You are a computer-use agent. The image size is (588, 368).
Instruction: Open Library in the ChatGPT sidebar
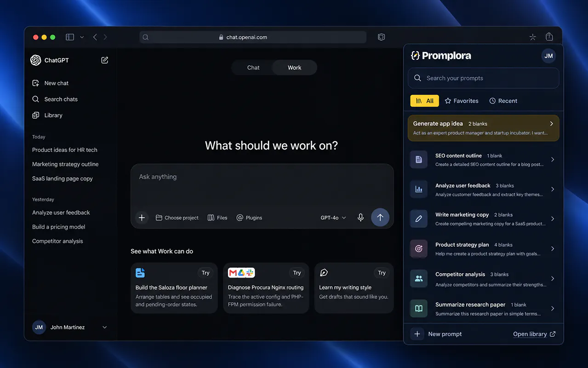(x=47, y=115)
